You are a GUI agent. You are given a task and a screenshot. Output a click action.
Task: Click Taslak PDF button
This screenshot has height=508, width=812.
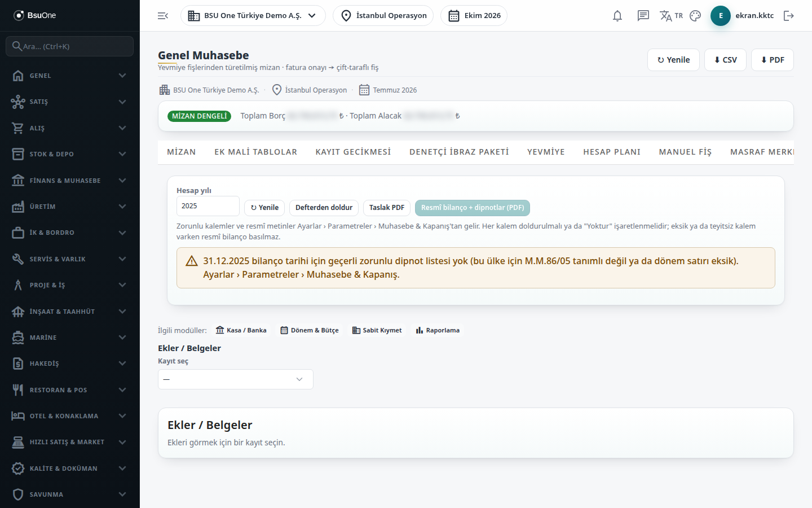[x=387, y=208]
